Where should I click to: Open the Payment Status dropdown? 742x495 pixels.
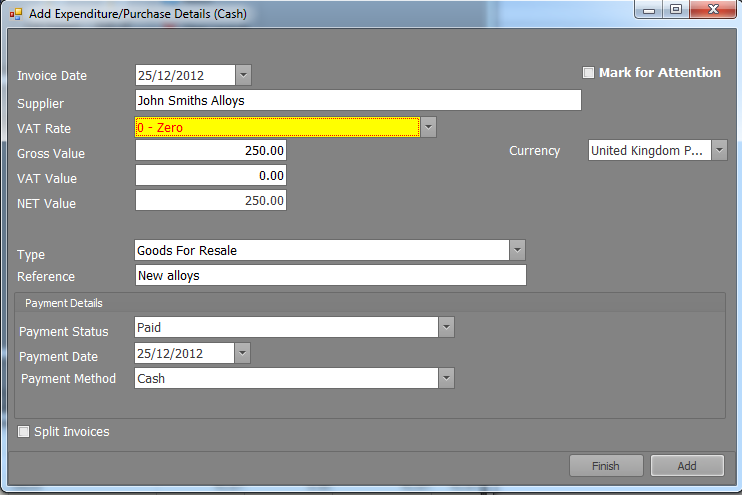click(447, 328)
